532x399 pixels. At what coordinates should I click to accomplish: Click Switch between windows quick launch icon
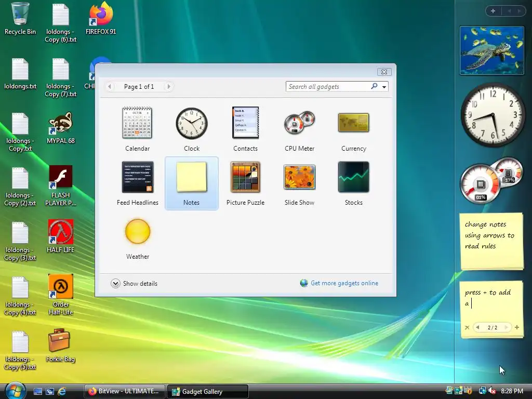[x=50, y=392]
